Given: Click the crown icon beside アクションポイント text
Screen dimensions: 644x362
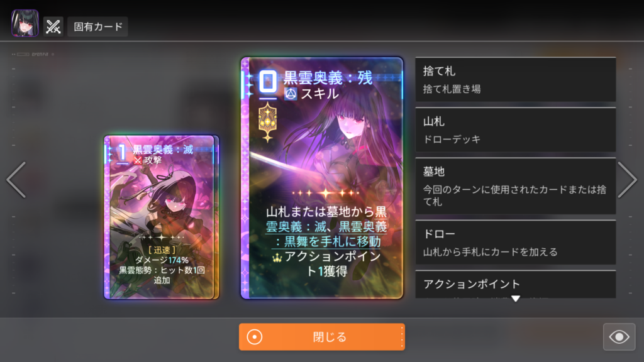Looking at the screenshot, I should point(277,258).
